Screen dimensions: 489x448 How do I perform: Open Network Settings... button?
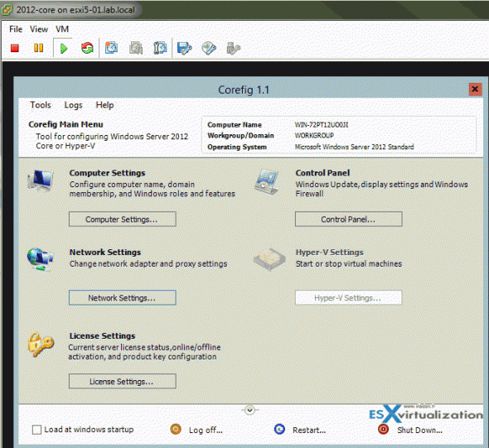(123, 297)
